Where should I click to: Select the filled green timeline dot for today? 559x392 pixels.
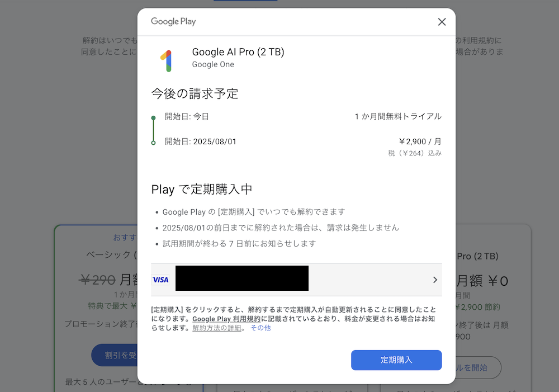(x=153, y=117)
